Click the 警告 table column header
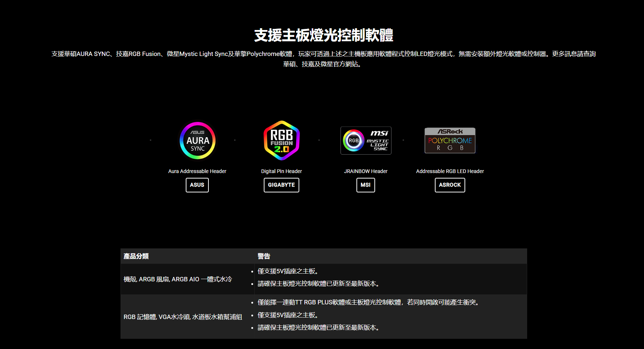Screen dimensions: 644x349 click(x=264, y=256)
